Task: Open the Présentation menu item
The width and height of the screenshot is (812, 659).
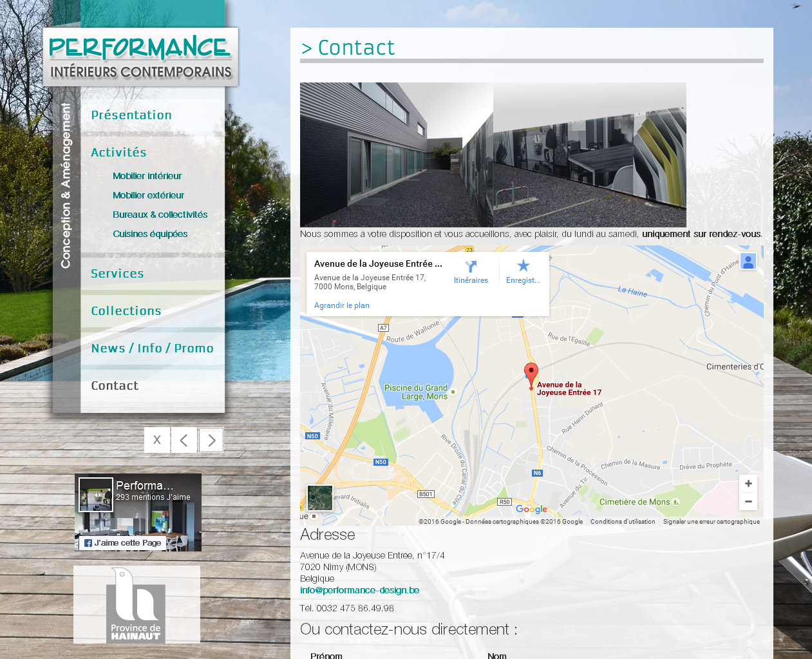Action: click(131, 115)
